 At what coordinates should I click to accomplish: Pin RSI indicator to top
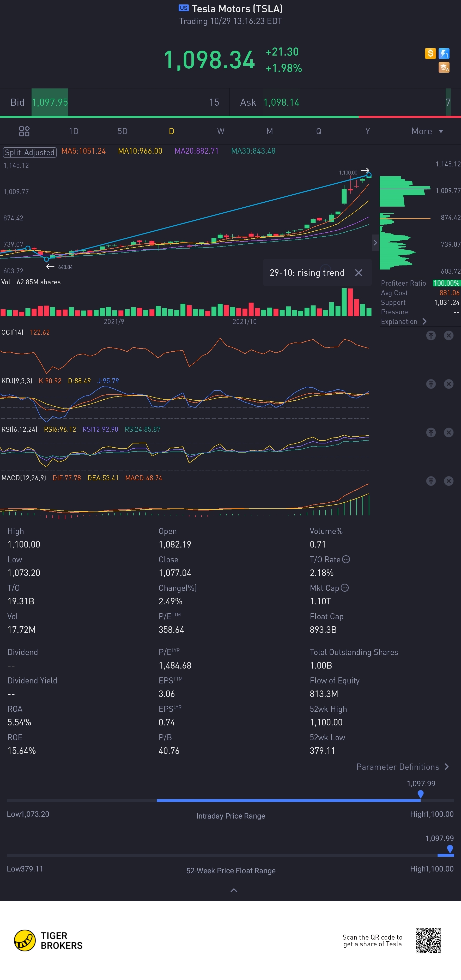(x=430, y=432)
